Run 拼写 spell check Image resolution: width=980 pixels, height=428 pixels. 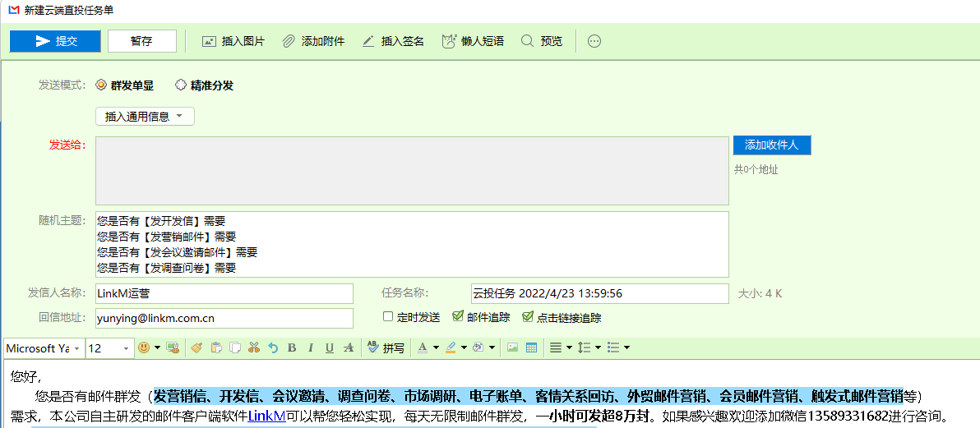(385, 348)
